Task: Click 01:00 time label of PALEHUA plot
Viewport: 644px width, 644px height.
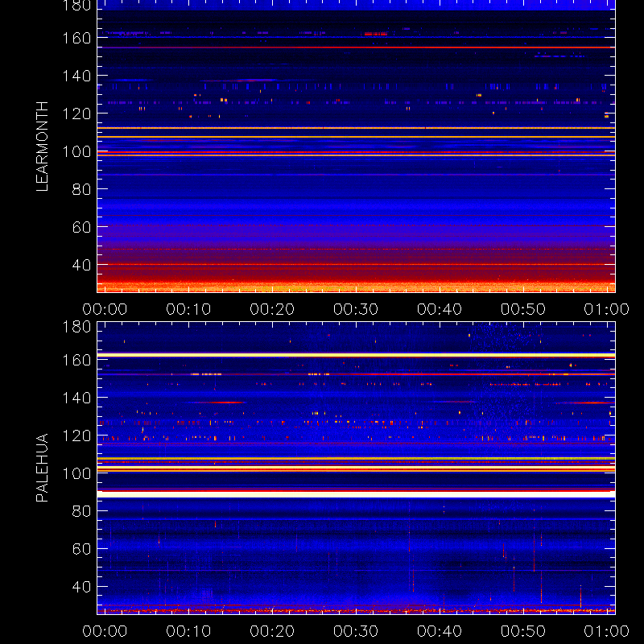Action: tap(607, 631)
